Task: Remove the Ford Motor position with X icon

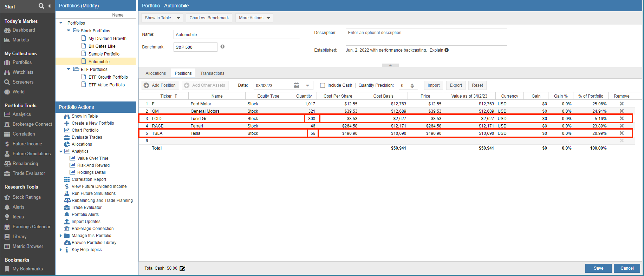Action: (622, 104)
